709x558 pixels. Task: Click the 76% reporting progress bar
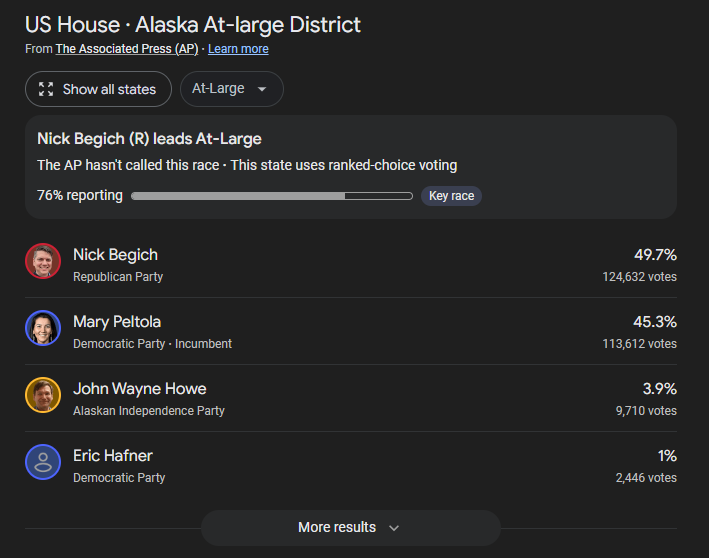(x=272, y=196)
